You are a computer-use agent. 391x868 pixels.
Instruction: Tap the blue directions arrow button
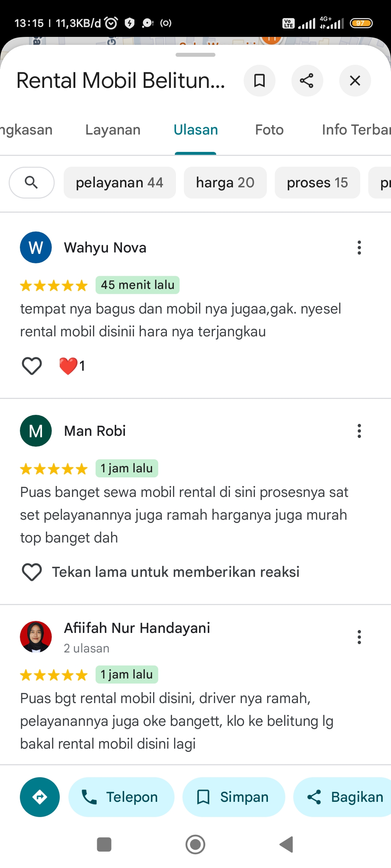(x=40, y=797)
